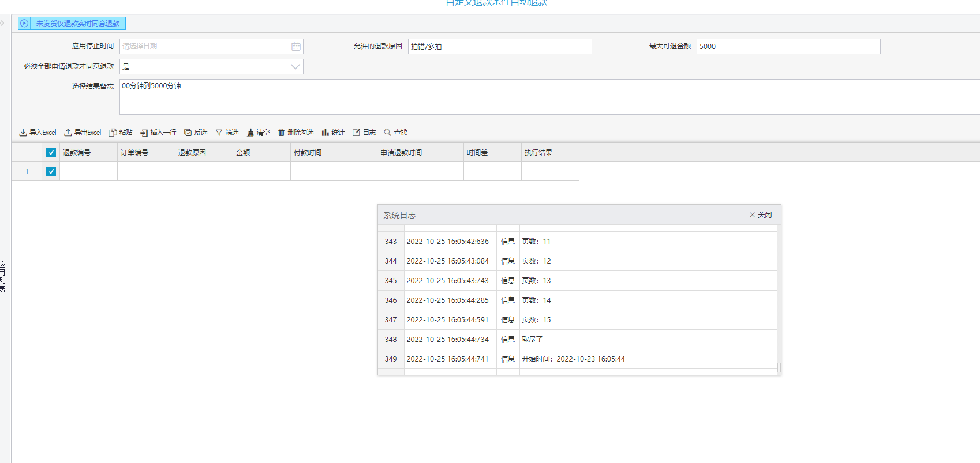980x463 pixels.
Task: Click the 申请退款时间 column header
Action: click(421, 153)
